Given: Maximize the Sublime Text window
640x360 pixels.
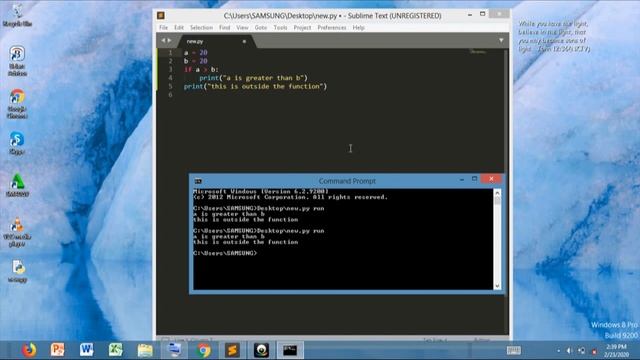Looking at the screenshot, I should coord(482,14).
